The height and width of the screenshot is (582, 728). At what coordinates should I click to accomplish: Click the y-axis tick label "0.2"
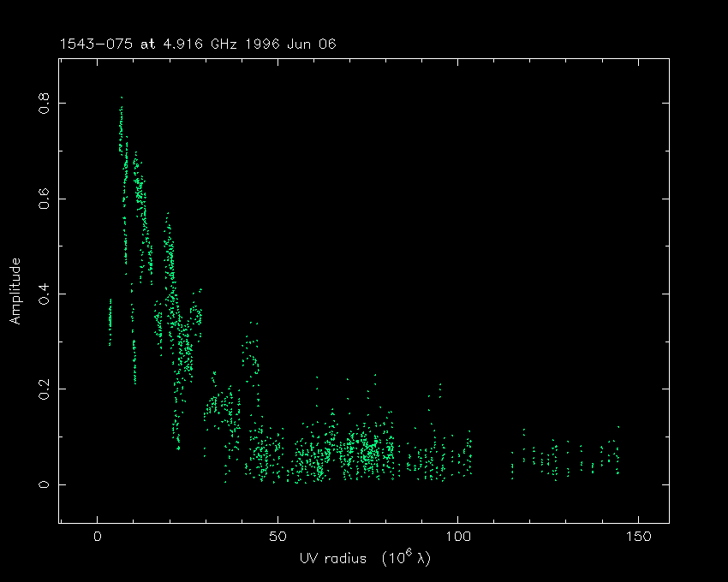coord(42,389)
